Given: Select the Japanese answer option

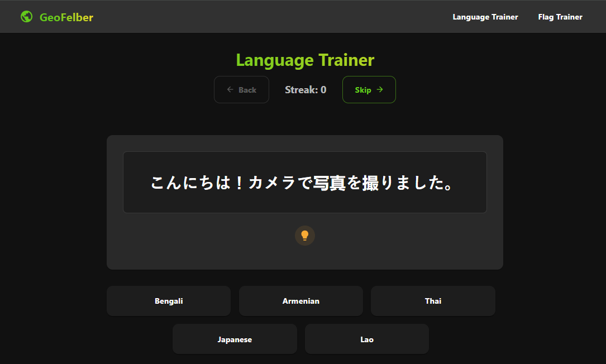Looking at the screenshot, I should (x=235, y=339).
